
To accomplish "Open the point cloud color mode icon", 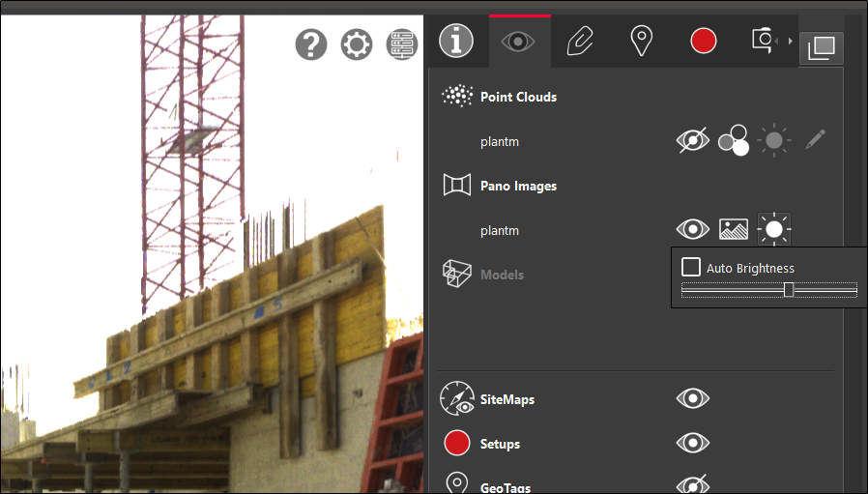I will (733, 141).
